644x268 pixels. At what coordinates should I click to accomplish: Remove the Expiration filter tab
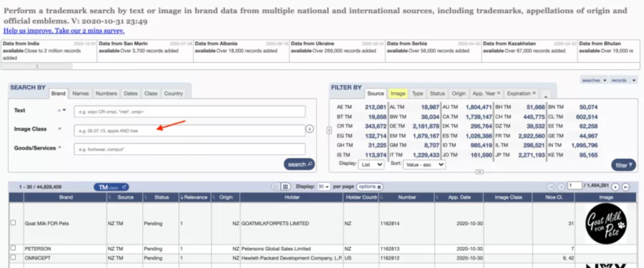pos(534,94)
